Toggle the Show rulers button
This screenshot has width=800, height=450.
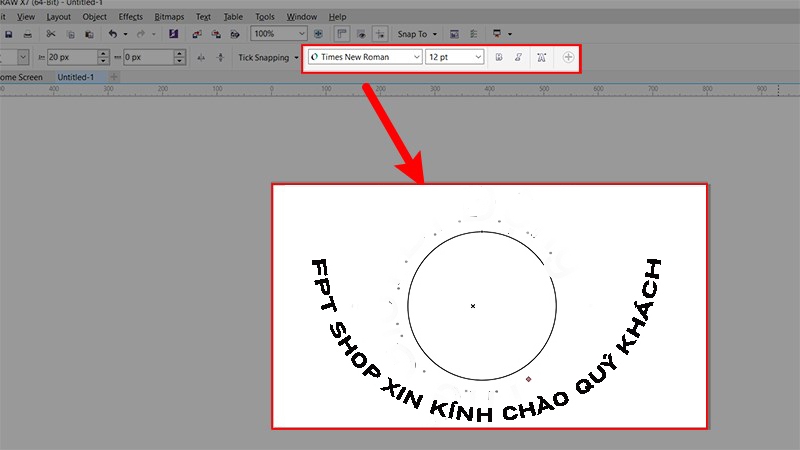pyautogui.click(x=342, y=34)
